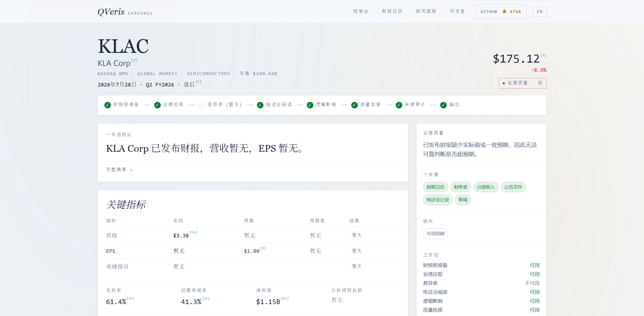This screenshot has width=644, height=316.
Task: Click the 不可用 status beside 差异表 in workflow
Action: [532, 283]
